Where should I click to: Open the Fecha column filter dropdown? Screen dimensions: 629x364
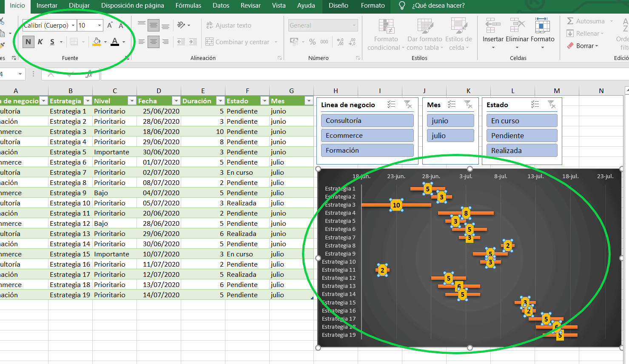176,101
